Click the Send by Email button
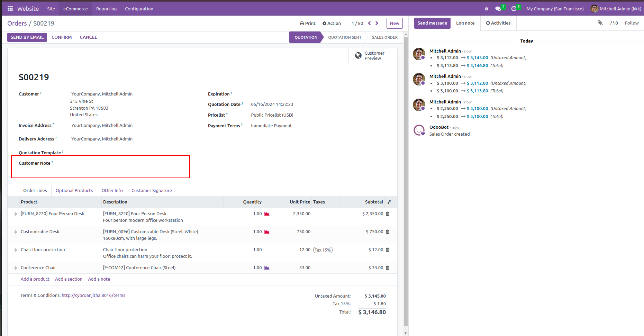The image size is (644, 336). click(27, 37)
